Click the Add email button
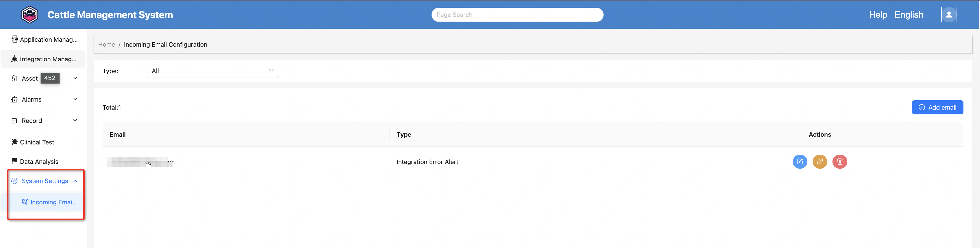The image size is (980, 248). 937,107
